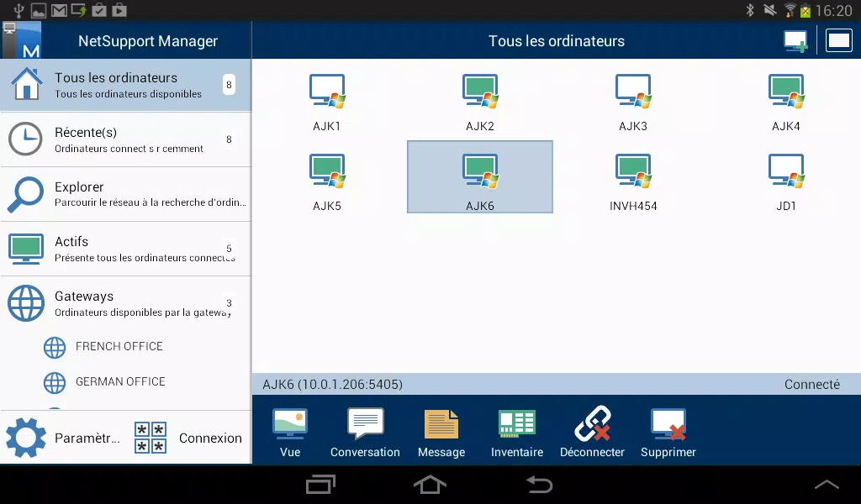Open the Inventaire hardware inventory

tap(517, 433)
